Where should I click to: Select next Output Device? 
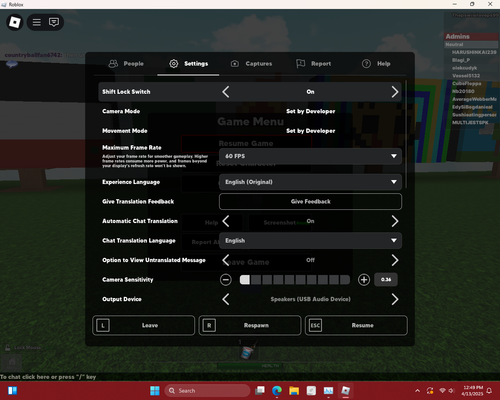[395, 299]
